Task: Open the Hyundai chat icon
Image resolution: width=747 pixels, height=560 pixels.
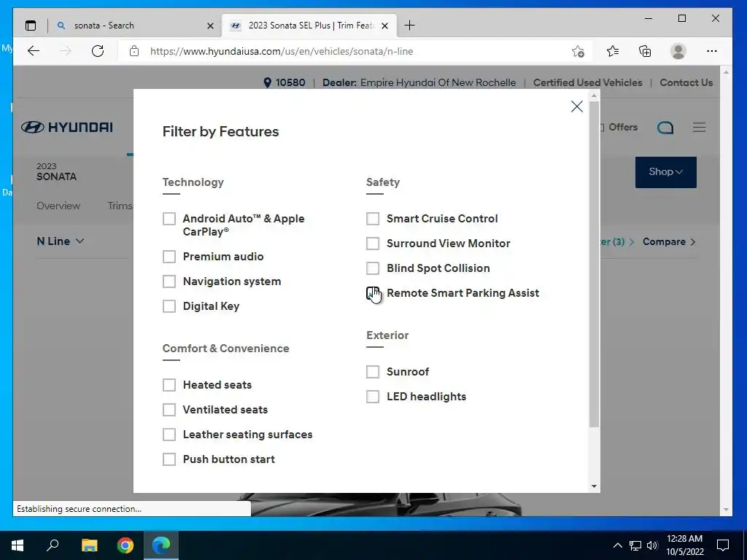Action: click(x=665, y=128)
